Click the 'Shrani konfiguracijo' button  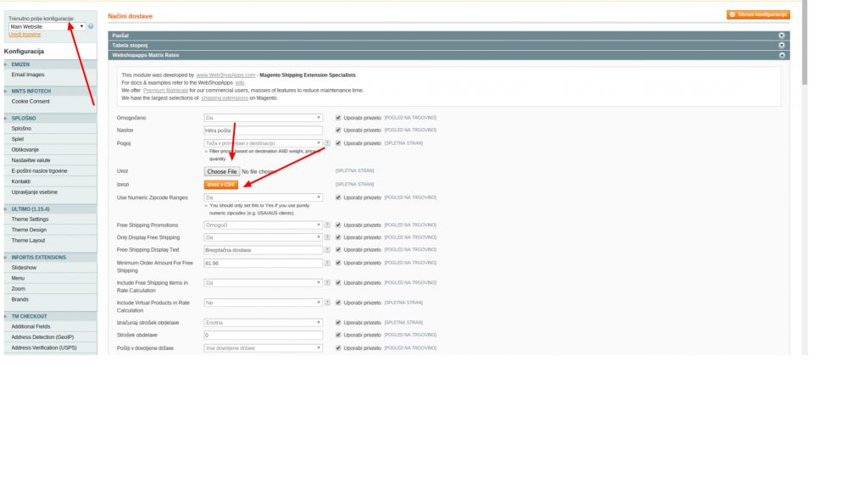(758, 14)
